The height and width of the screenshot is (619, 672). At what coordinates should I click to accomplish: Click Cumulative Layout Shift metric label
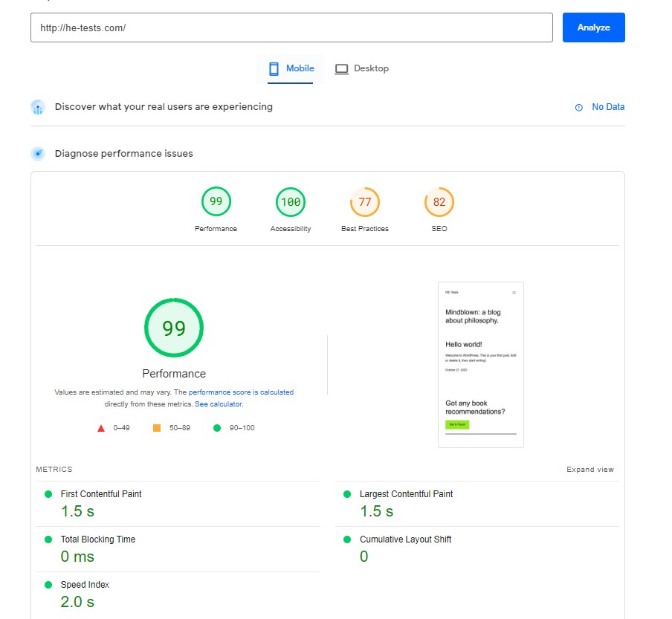coord(405,539)
